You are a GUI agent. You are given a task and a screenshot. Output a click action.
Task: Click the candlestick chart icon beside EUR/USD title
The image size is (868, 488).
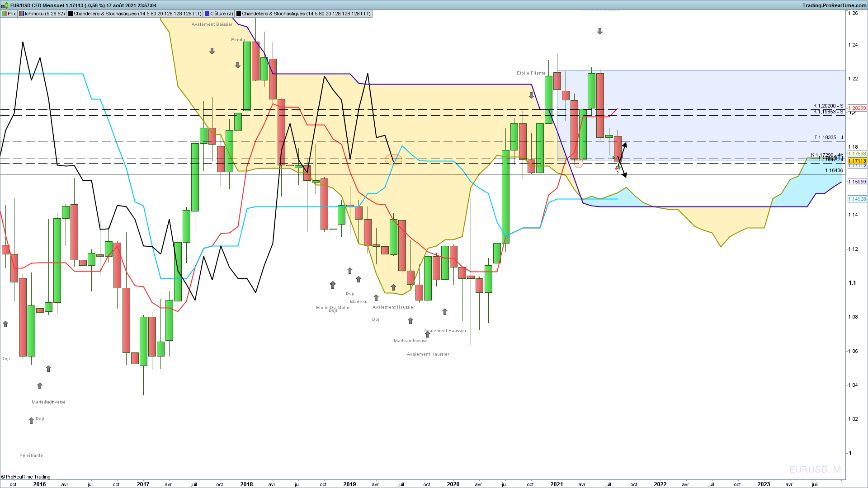[x=5, y=5]
